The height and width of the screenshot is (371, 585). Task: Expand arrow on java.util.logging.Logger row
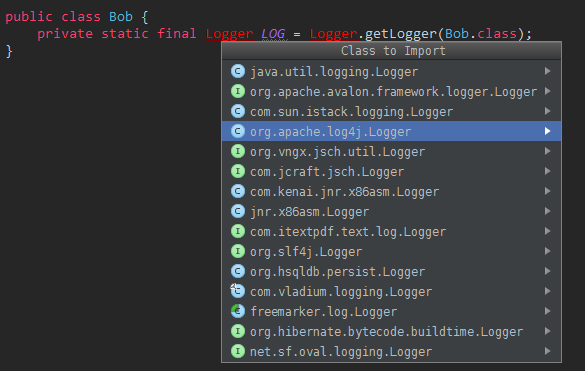[547, 71]
